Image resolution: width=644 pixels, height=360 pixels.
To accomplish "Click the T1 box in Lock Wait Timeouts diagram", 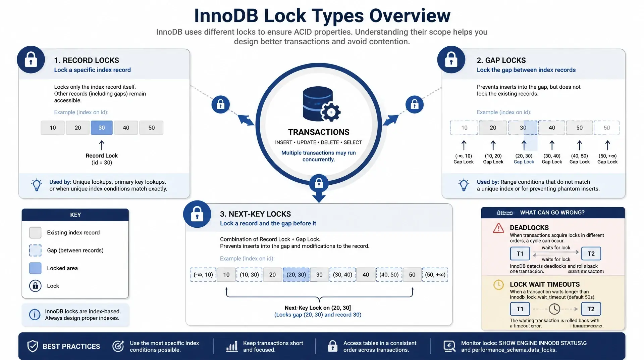I will (x=520, y=309).
